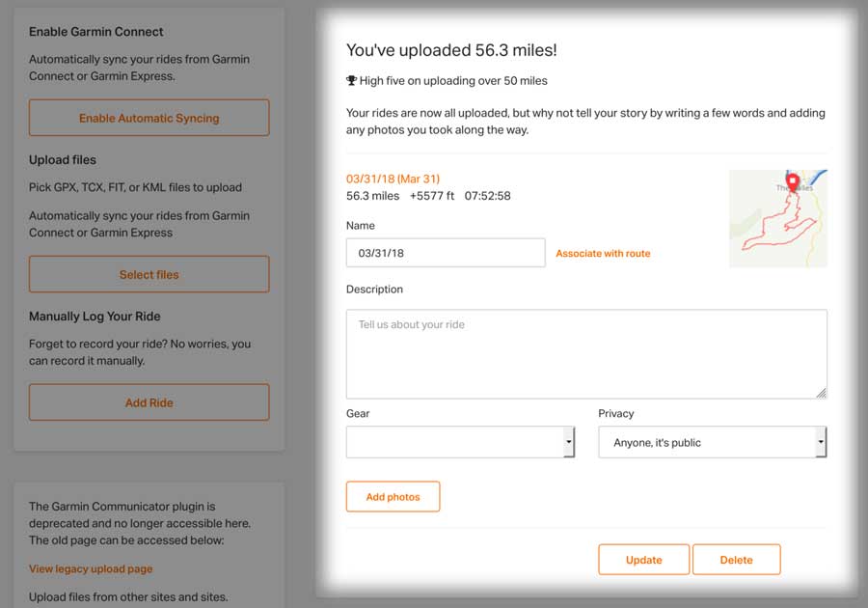Remove the ride with Delete button
Viewport: 868px width, 608px height.
[x=736, y=560]
